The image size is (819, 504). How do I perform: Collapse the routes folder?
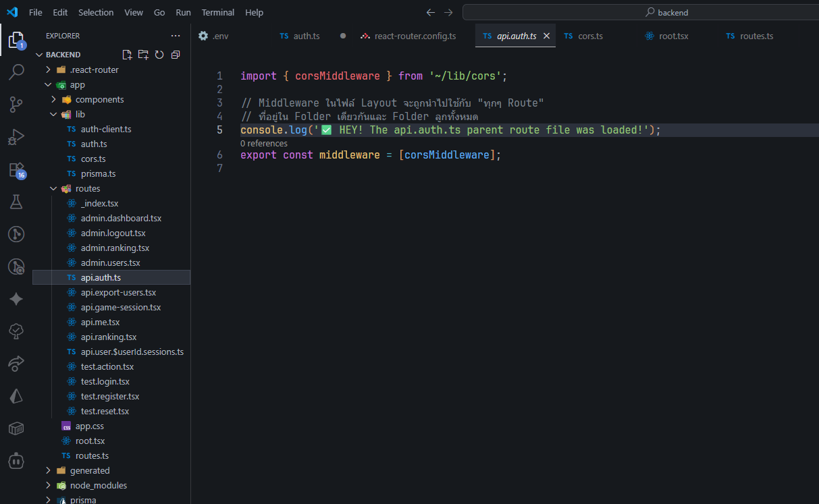(x=87, y=188)
